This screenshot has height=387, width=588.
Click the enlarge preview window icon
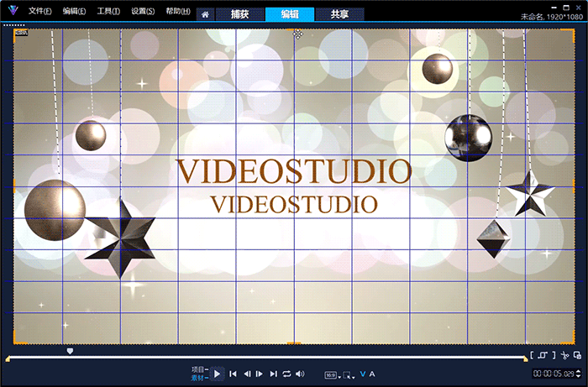tap(578, 355)
